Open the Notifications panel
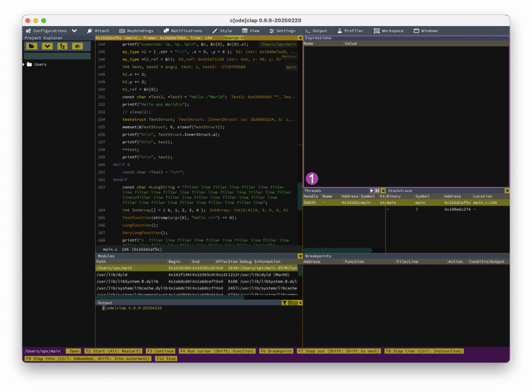Viewport: 532px width, 392px height. [183, 31]
